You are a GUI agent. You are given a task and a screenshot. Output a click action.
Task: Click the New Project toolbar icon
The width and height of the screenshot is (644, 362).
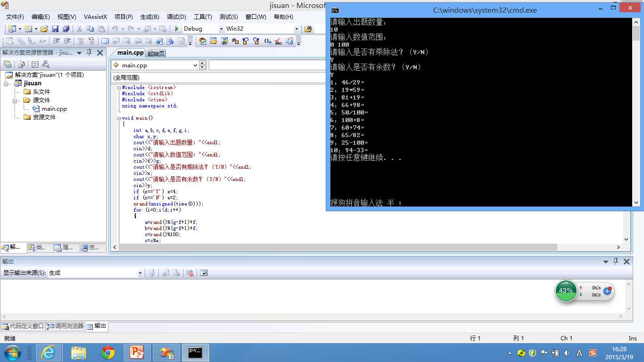tap(12, 29)
